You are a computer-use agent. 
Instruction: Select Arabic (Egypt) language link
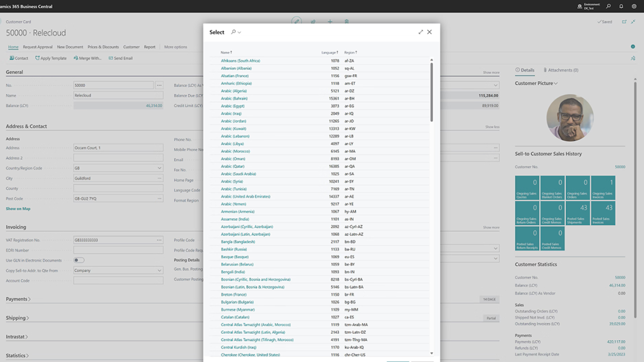pos(232,106)
